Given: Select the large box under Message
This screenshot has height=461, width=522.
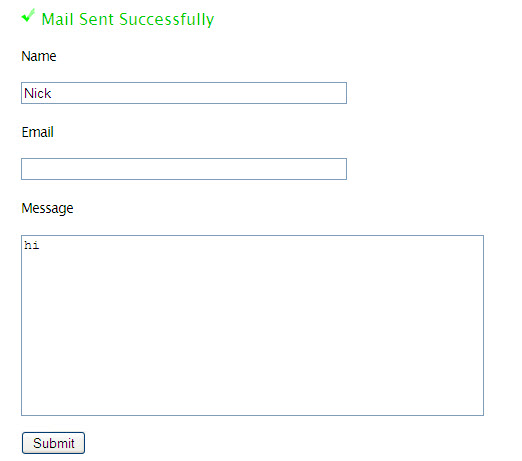Looking at the screenshot, I should click(252, 325).
